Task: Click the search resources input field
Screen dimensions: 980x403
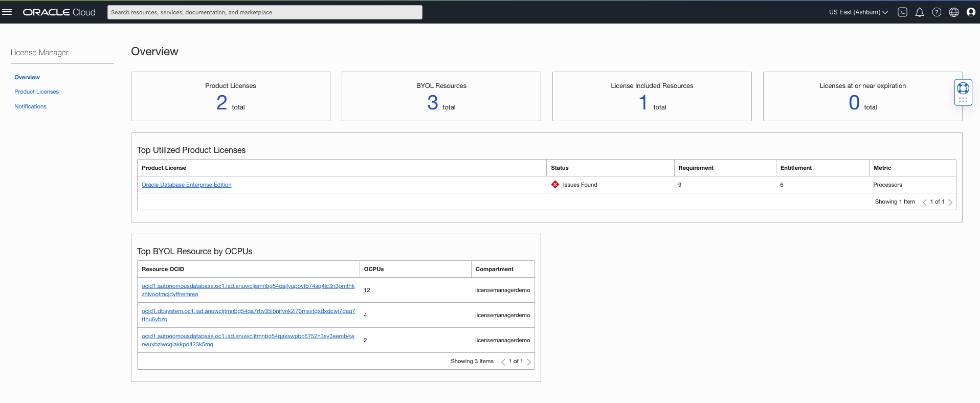Action: [264, 12]
